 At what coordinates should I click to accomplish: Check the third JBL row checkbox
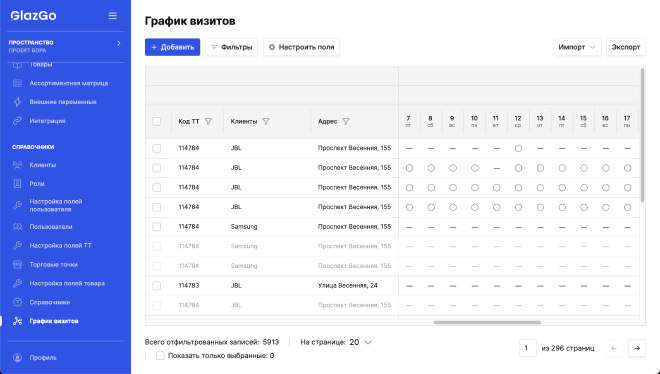coord(157,187)
